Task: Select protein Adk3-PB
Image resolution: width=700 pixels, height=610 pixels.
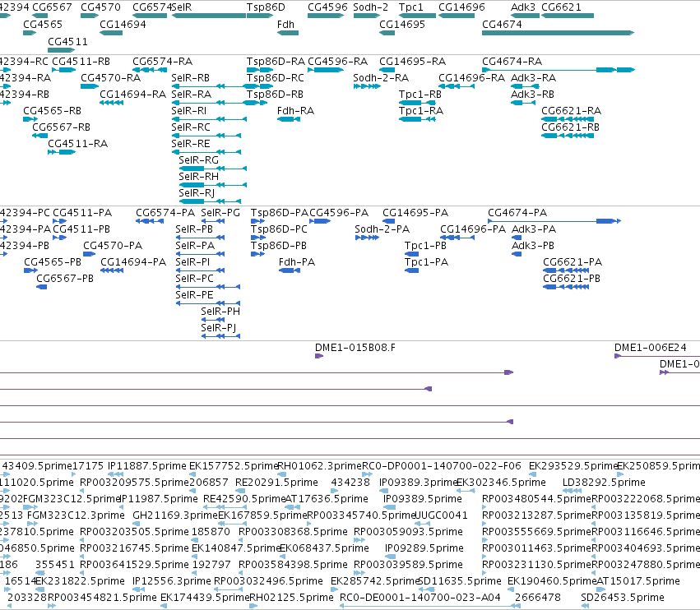Action: [x=517, y=254]
